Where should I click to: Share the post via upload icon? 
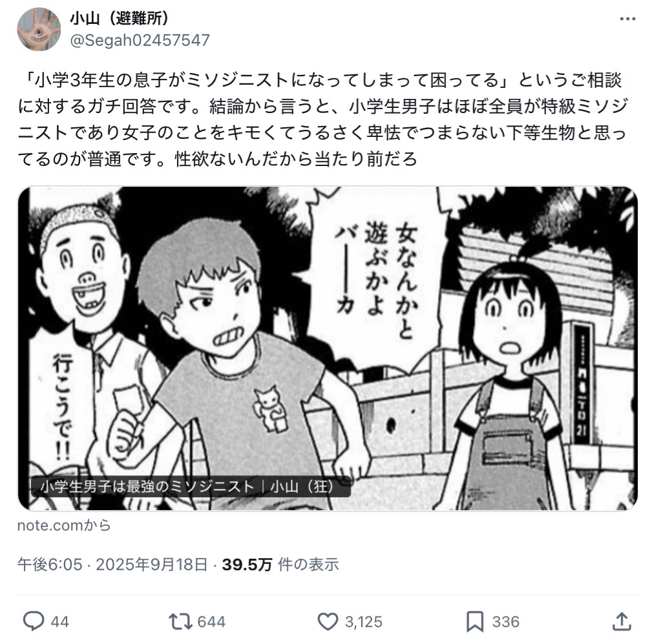622,621
